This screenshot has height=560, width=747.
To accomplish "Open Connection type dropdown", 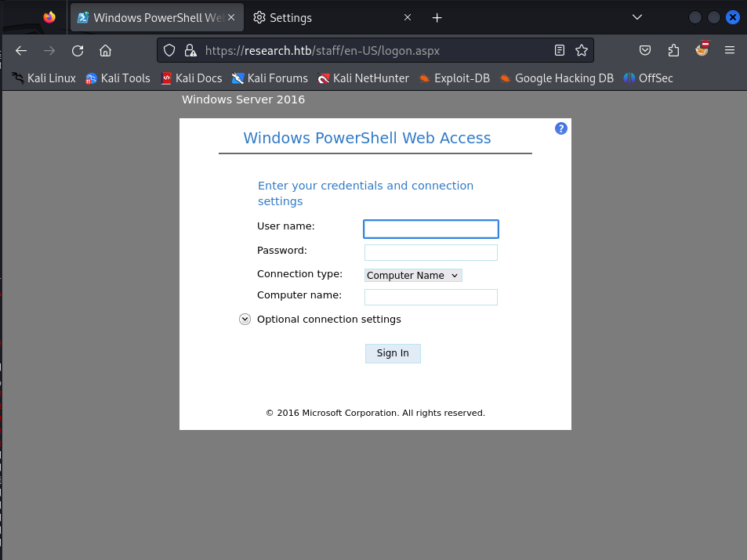I will (413, 275).
